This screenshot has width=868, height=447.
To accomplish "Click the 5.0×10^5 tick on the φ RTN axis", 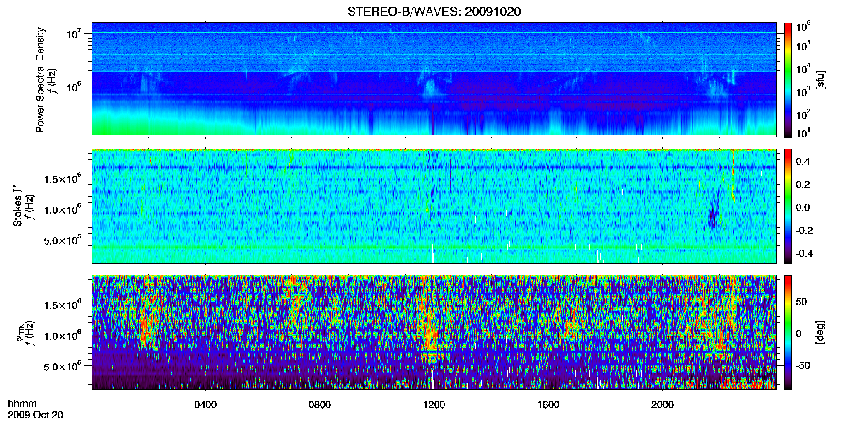I will click(63, 367).
